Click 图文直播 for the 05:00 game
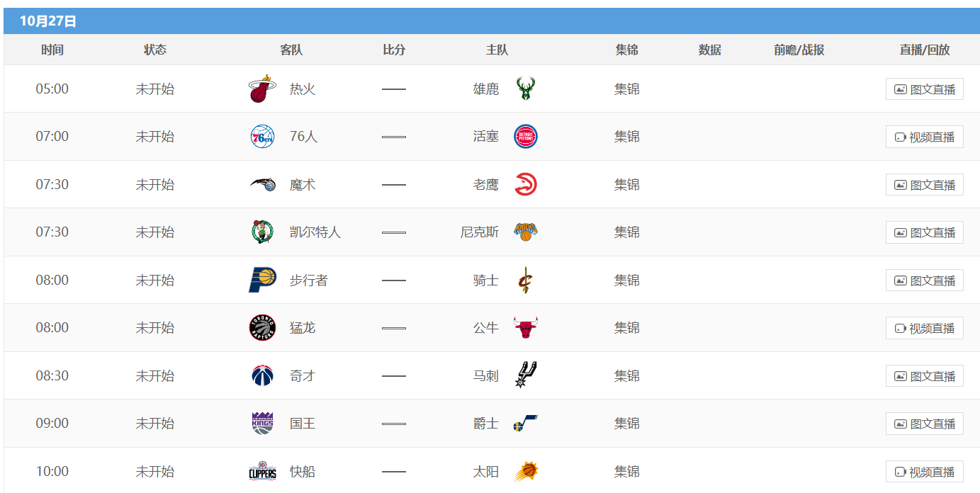This screenshot has width=980, height=493. [x=924, y=89]
